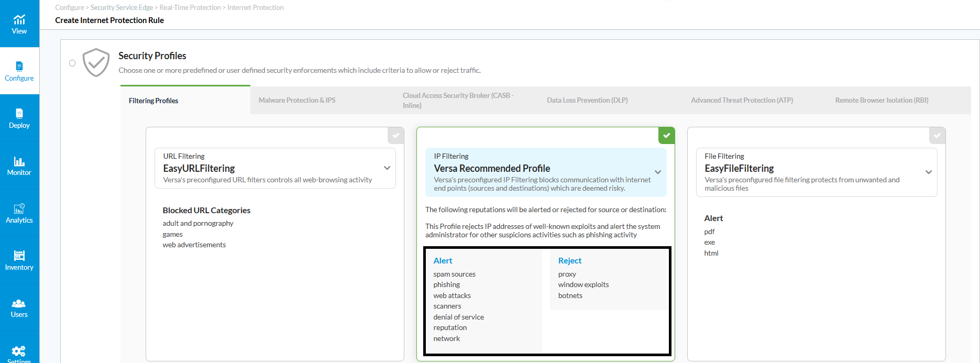Click 'reputation' in the Alert list
Viewport: 980px width, 363px height.
coord(450,327)
